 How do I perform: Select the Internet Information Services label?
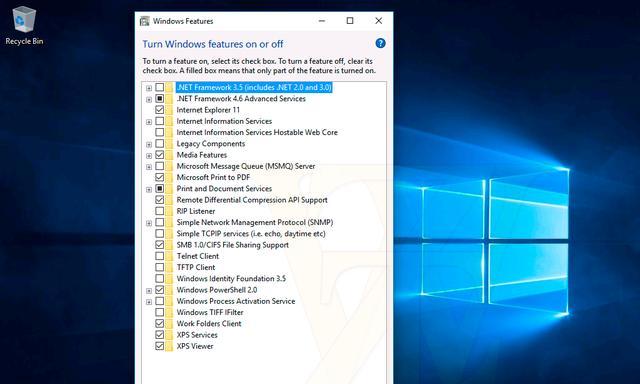[224, 121]
